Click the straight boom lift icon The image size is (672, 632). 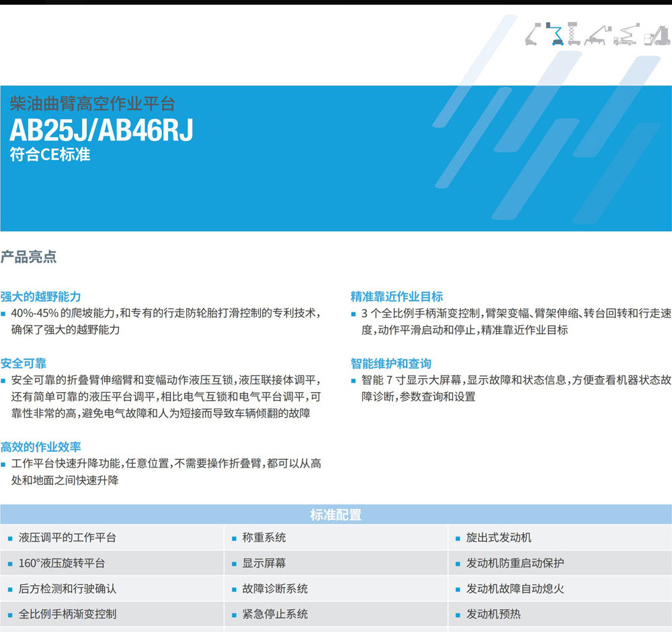533,34
